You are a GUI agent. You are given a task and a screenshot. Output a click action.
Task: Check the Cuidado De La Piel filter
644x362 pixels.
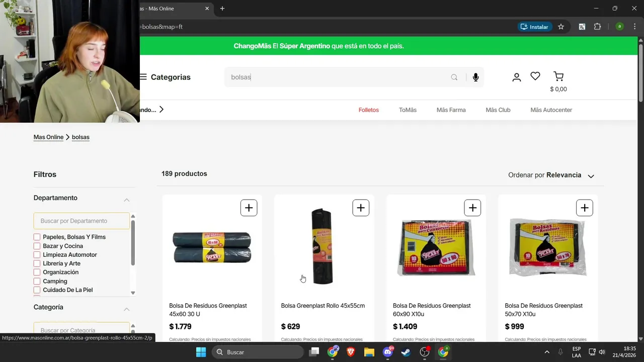point(37,290)
